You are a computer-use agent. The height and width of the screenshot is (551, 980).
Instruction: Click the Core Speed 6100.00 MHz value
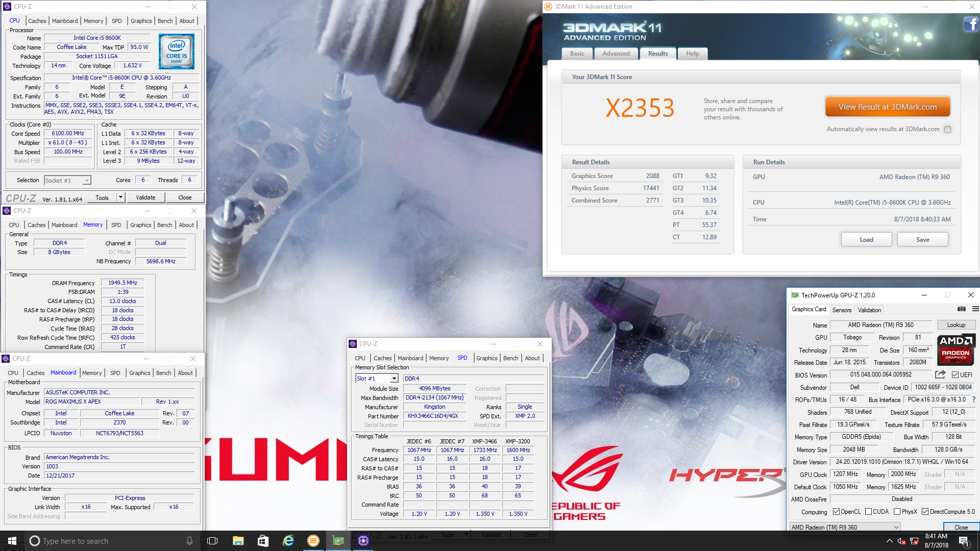(68, 134)
